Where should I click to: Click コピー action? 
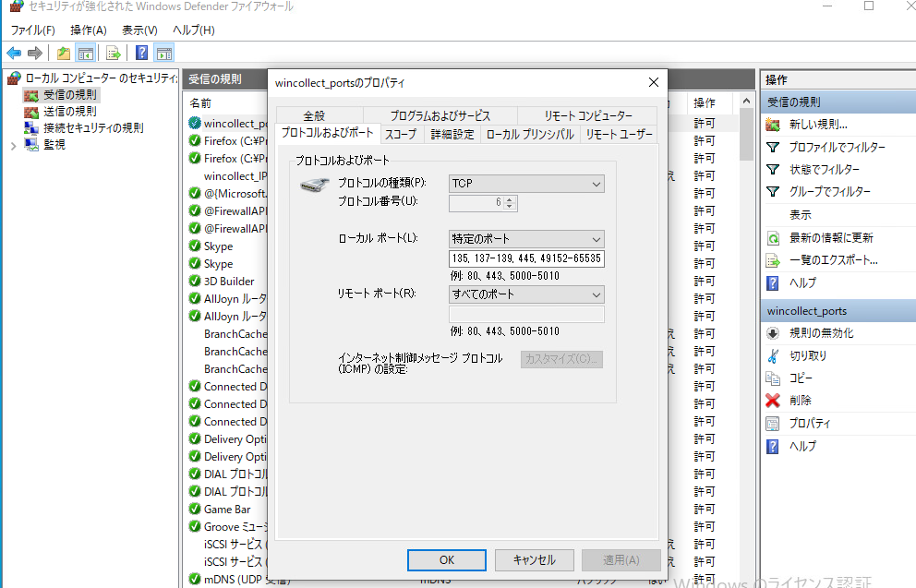pyautogui.click(x=801, y=378)
